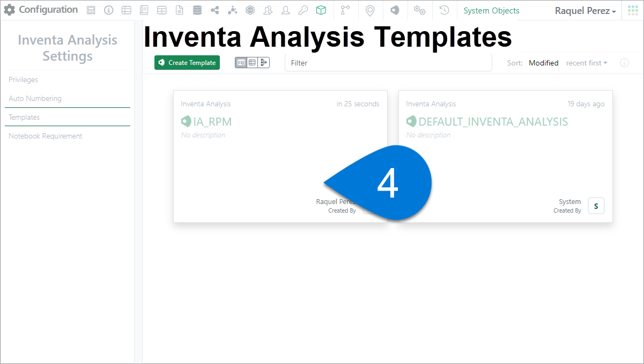The width and height of the screenshot is (644, 364).
Task: Click the history clock icon
Action: pyautogui.click(x=444, y=10)
